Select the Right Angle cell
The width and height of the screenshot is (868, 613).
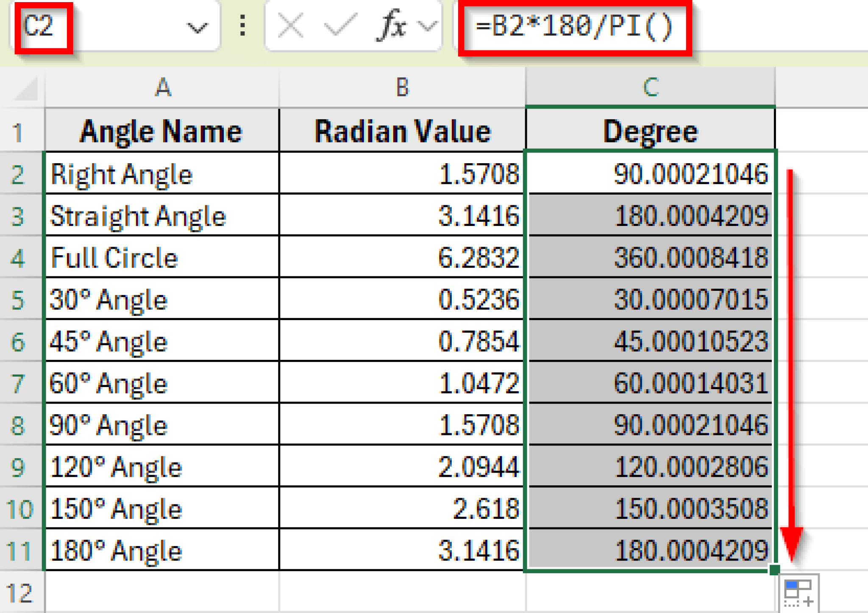162,174
